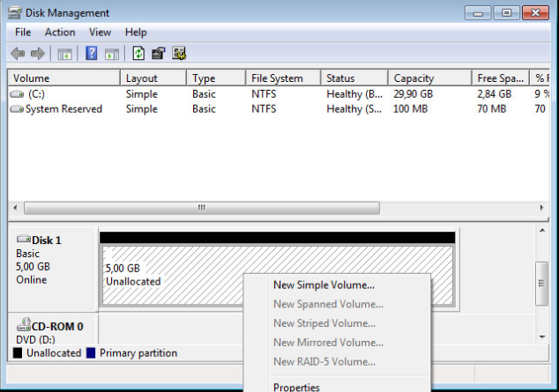
Task: Choose New Simple Volume from context menu
Action: click(x=324, y=285)
